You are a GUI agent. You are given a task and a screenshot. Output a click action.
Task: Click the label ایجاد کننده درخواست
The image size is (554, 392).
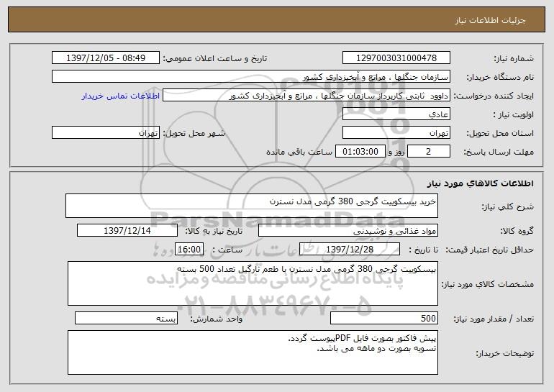pos(494,96)
